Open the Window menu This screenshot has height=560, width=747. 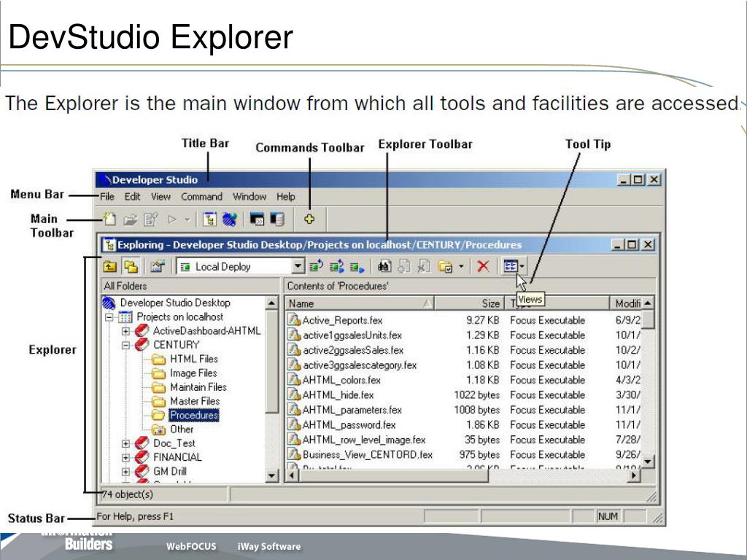(249, 196)
